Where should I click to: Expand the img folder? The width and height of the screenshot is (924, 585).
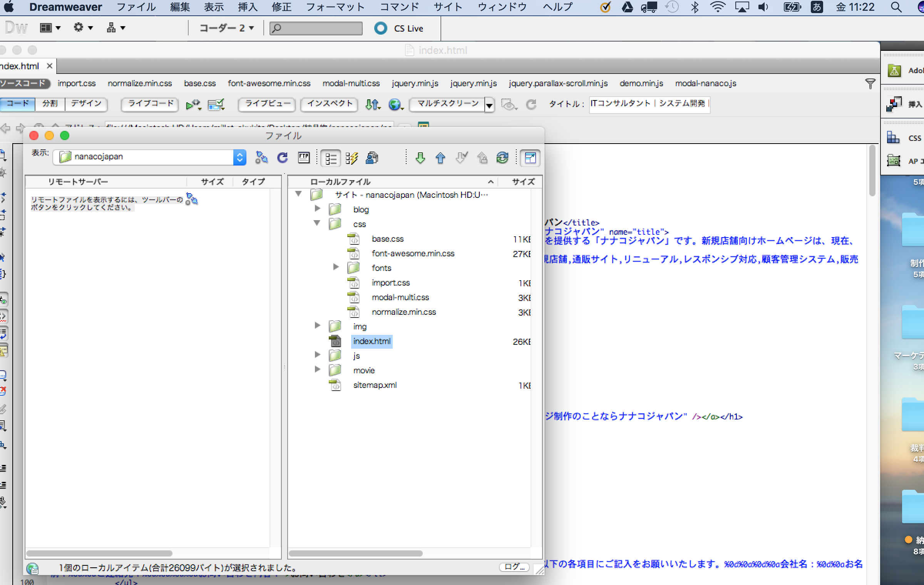(x=318, y=326)
